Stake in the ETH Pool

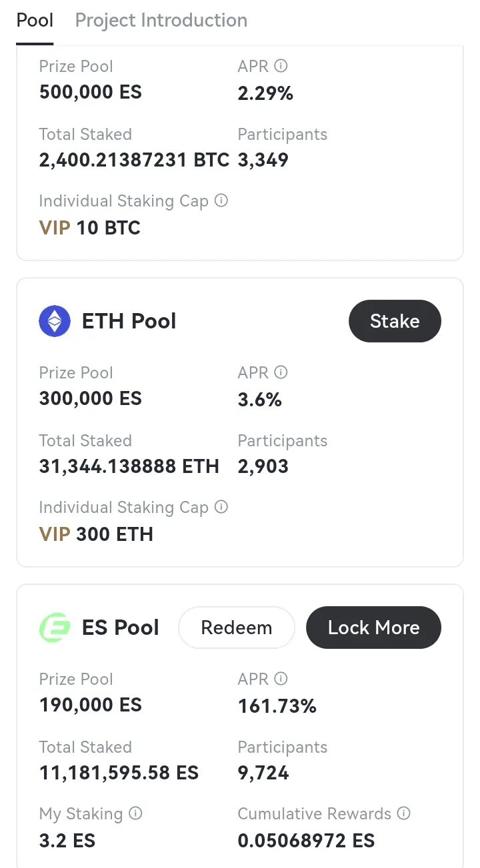(x=395, y=321)
